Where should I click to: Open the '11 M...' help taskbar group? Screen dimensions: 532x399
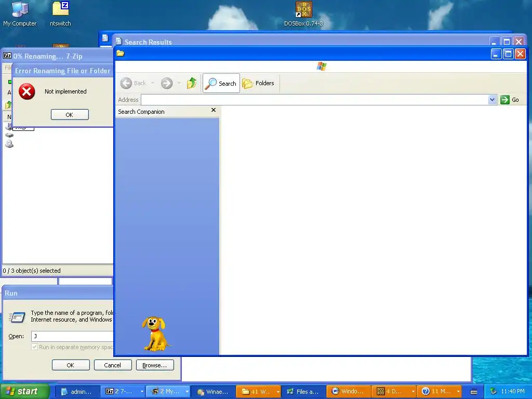pos(439,392)
